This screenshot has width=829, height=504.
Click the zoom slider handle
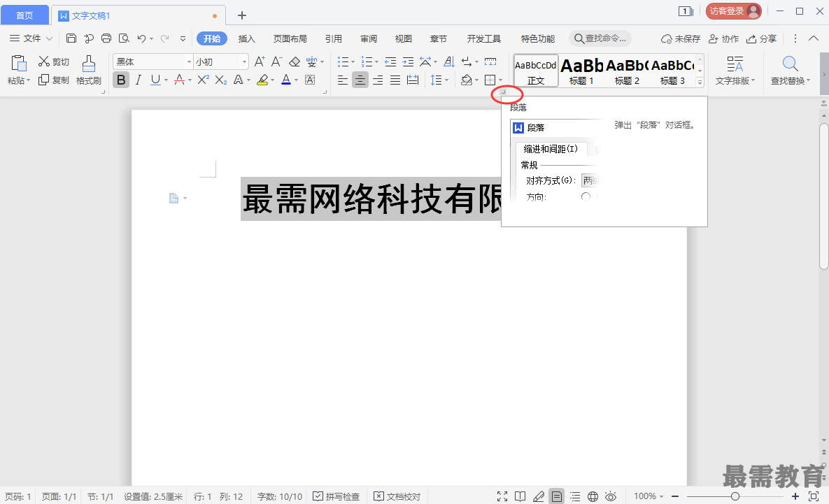point(735,496)
